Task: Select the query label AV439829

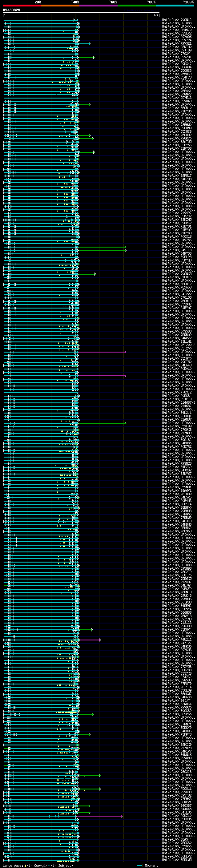Action: pyautogui.click(x=11, y=10)
